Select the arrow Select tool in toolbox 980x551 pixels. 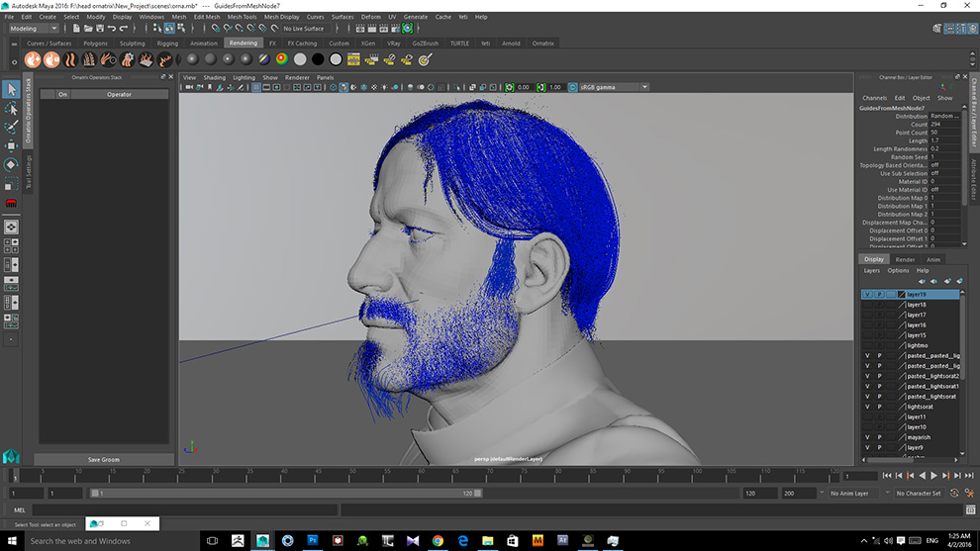coord(11,90)
